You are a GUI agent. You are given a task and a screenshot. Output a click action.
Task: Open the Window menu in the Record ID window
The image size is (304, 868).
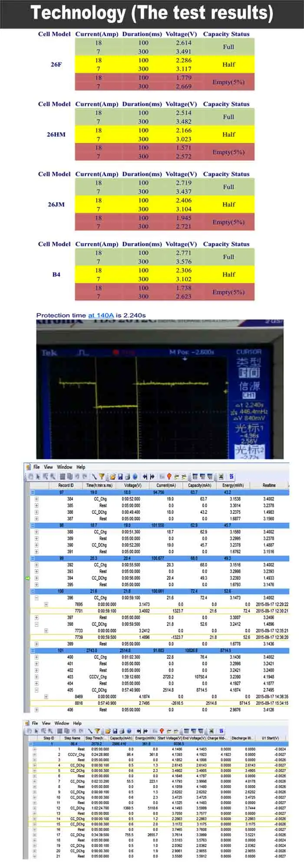point(64,467)
